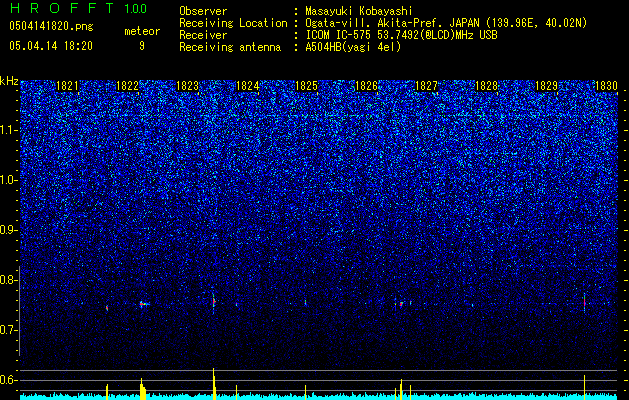The height and width of the screenshot is (400, 629).
Task: Click the 'Receiving antenna' label
Action: pyautogui.click(x=230, y=47)
